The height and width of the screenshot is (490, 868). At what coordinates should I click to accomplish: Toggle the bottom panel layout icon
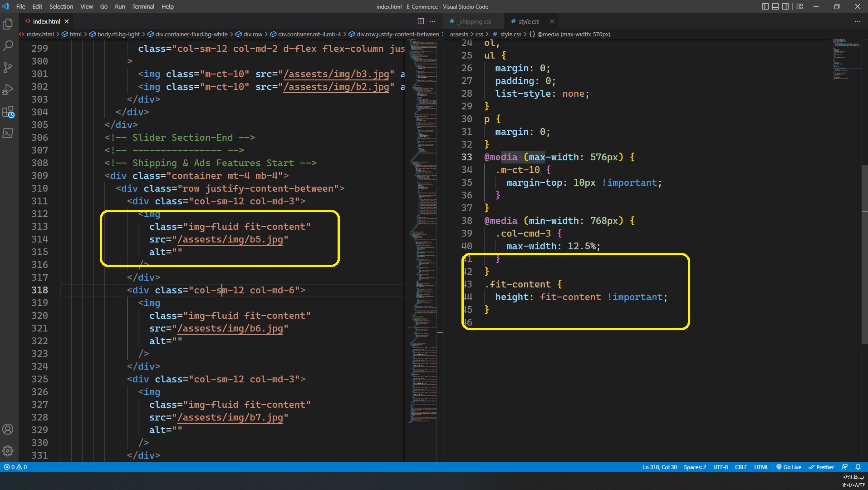pos(775,6)
